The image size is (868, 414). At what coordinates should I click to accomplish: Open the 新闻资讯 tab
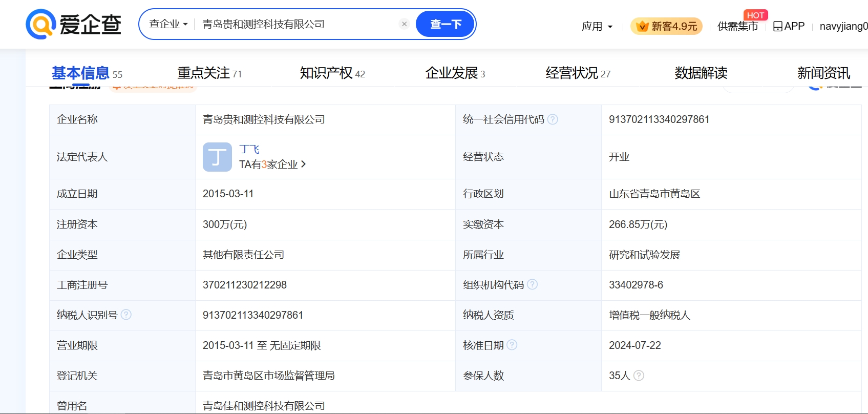click(x=823, y=73)
